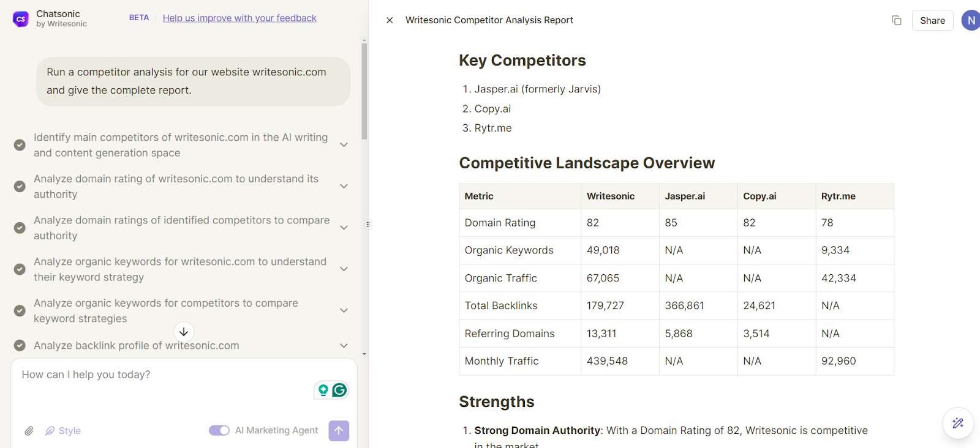
Task: Toggle the AI Marketing Agent switch
Action: (x=219, y=431)
